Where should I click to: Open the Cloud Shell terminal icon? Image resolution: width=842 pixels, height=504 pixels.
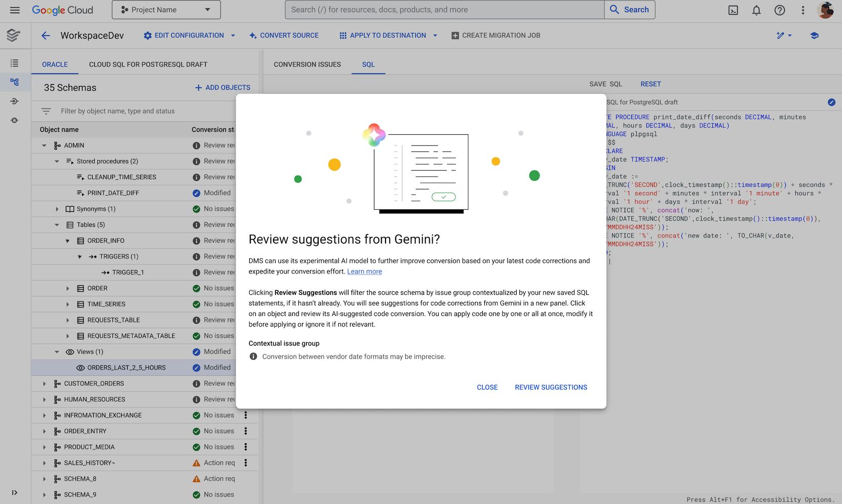coord(733,10)
